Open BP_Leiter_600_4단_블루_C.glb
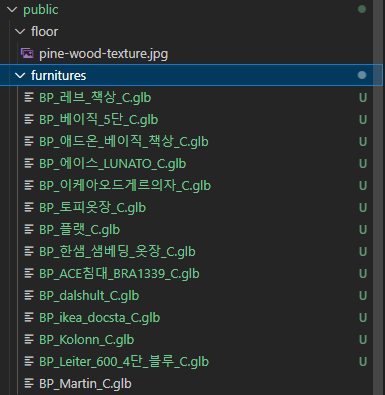This screenshot has height=395, width=385. [124, 362]
